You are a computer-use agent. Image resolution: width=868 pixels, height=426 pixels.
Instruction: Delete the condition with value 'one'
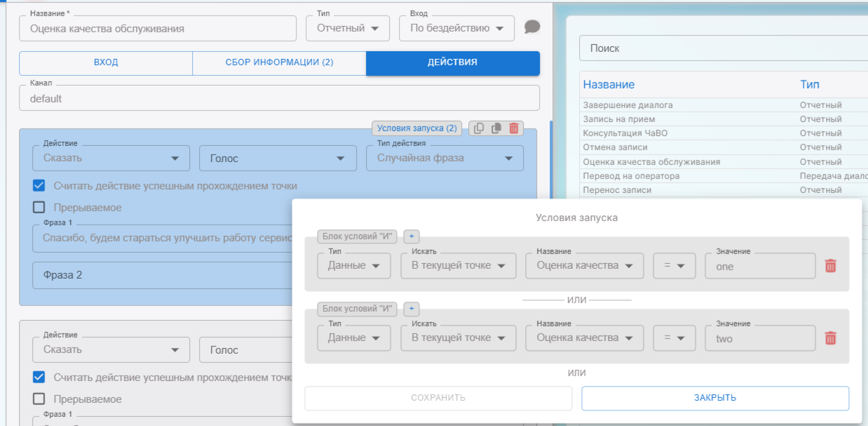(x=830, y=266)
